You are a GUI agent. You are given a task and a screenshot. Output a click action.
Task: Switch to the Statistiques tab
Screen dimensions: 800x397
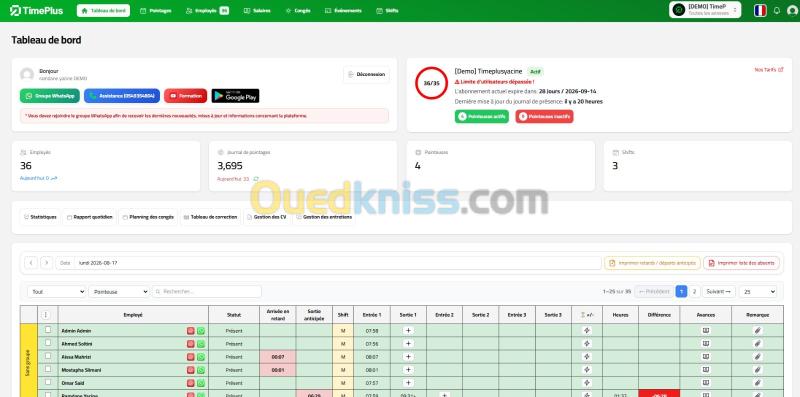point(40,217)
